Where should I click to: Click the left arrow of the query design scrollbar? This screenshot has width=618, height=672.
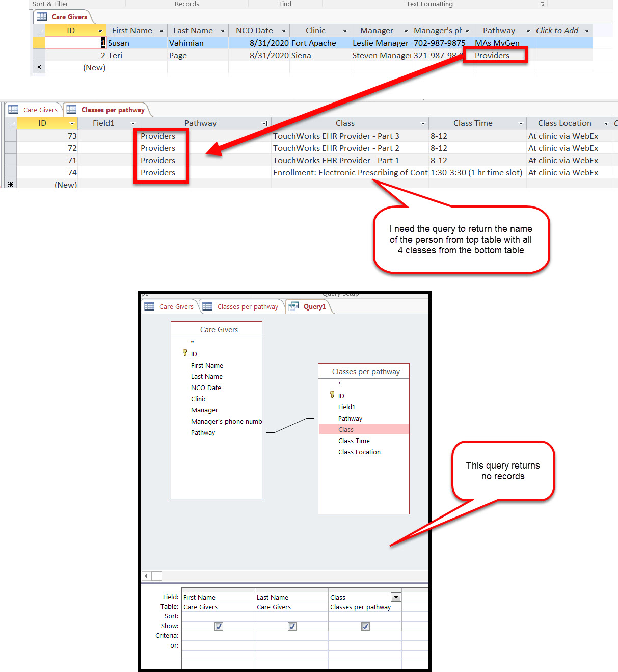tap(146, 576)
